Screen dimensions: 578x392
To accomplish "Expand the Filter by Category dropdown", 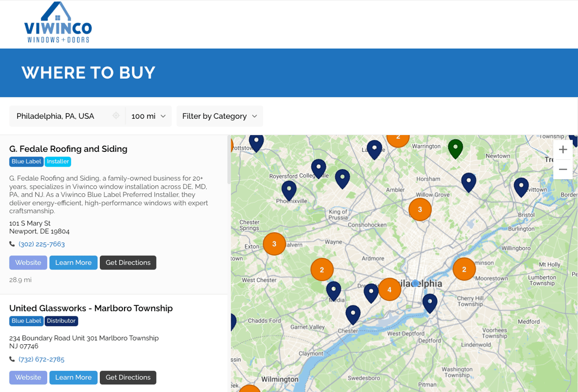I will click(219, 116).
